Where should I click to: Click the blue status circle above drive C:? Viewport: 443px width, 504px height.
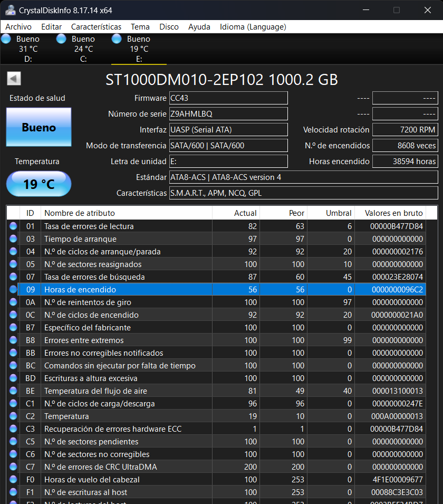click(x=61, y=38)
